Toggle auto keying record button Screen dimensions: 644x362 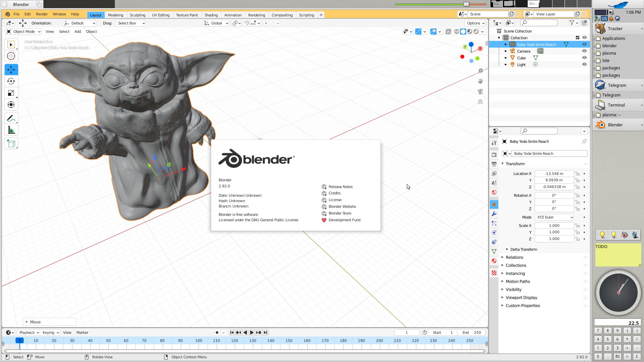coord(217,333)
